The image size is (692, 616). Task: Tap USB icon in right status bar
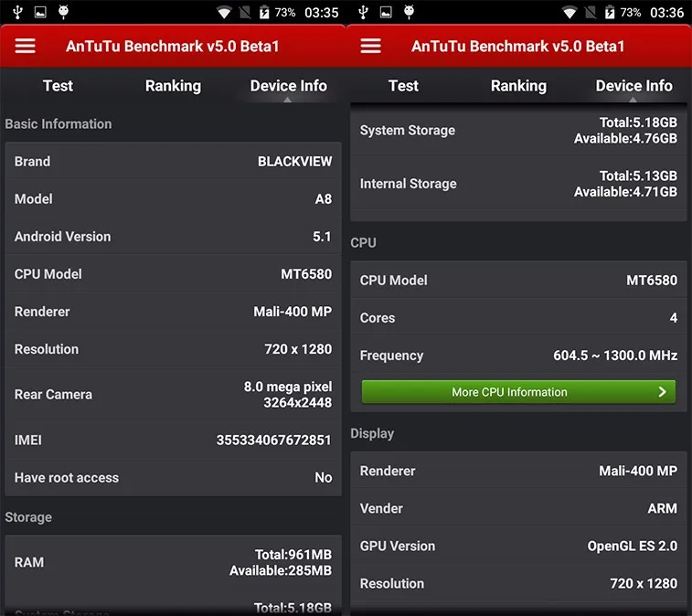point(363,13)
